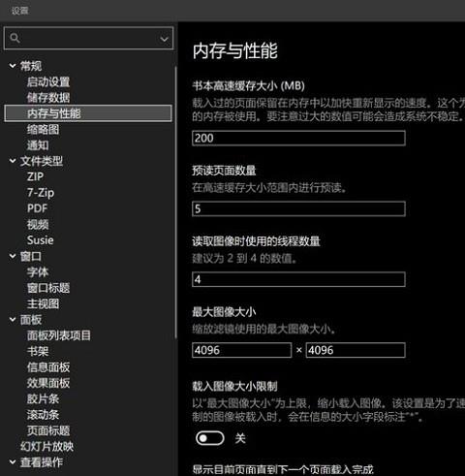Collapse the 查看操作 section chevron

(13, 462)
